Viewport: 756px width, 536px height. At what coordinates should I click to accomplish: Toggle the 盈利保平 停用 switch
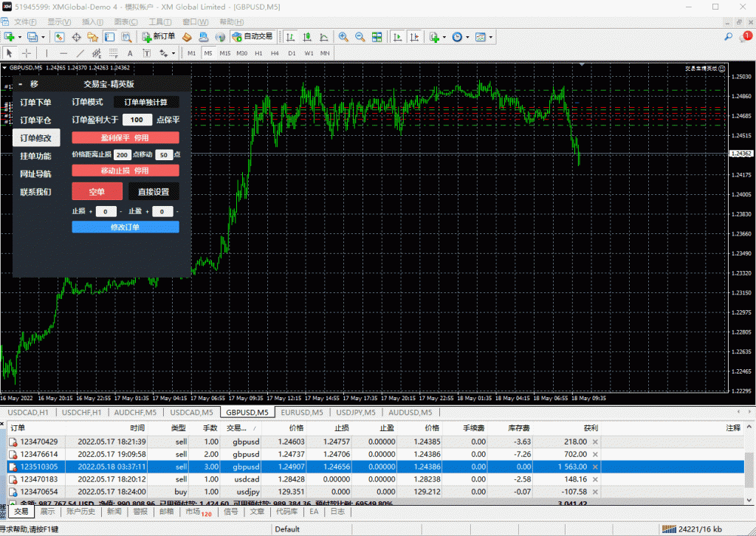pos(125,137)
